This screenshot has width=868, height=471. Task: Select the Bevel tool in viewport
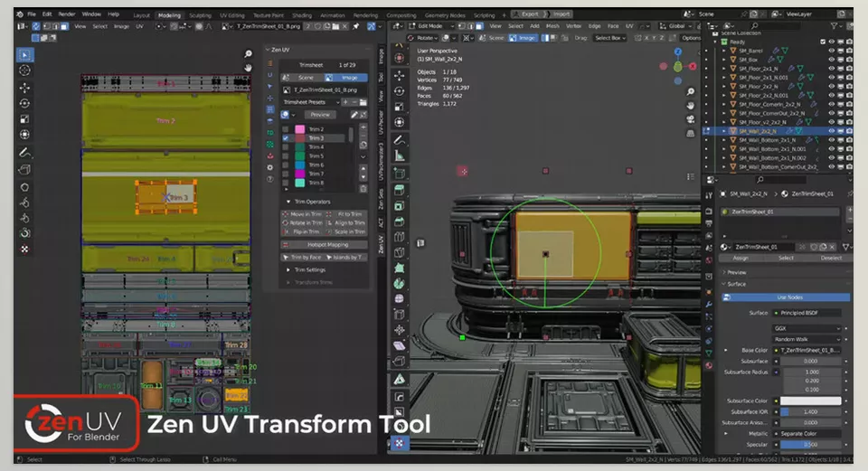(399, 221)
